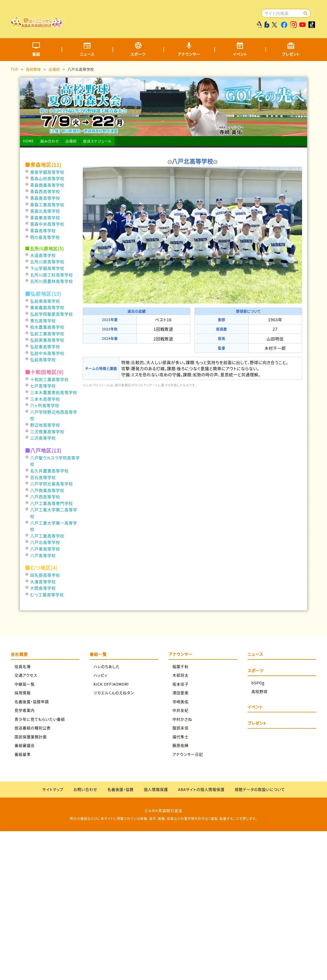Open 八戸北高等学校 sidebar link
Viewport: 327px width, 980px height.
[x=45, y=542]
